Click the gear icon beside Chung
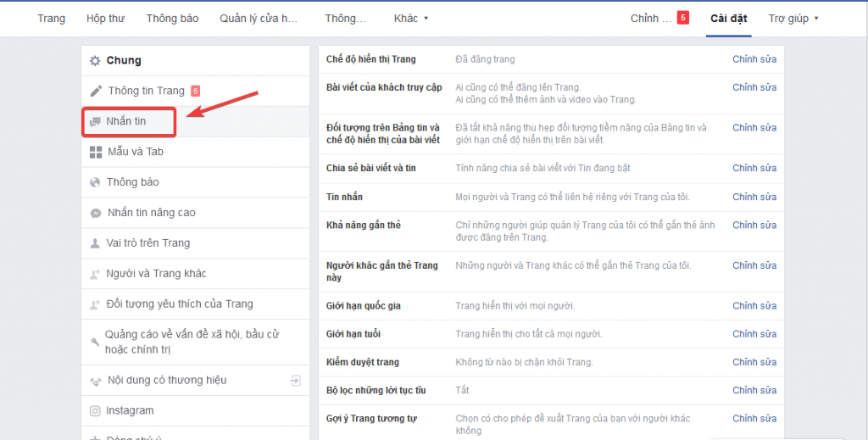Viewport: 868px width, 440px height. tap(96, 61)
